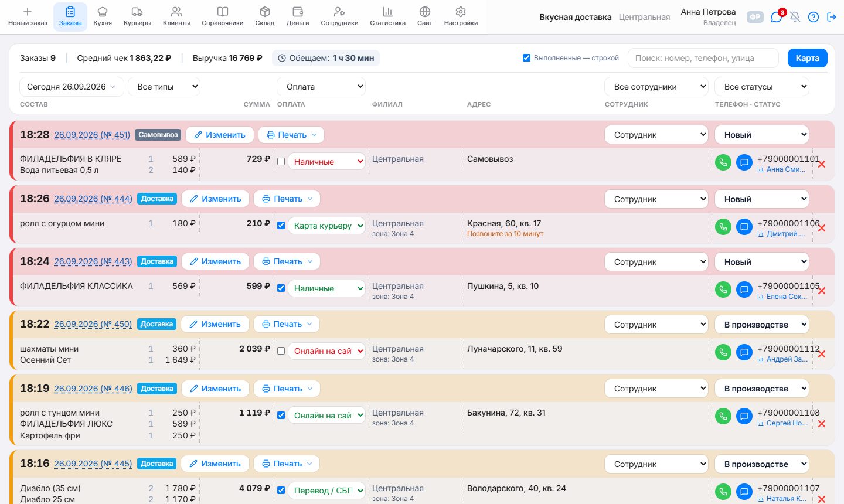Open order link '26.09.2026 (№ 444)'

click(x=93, y=199)
